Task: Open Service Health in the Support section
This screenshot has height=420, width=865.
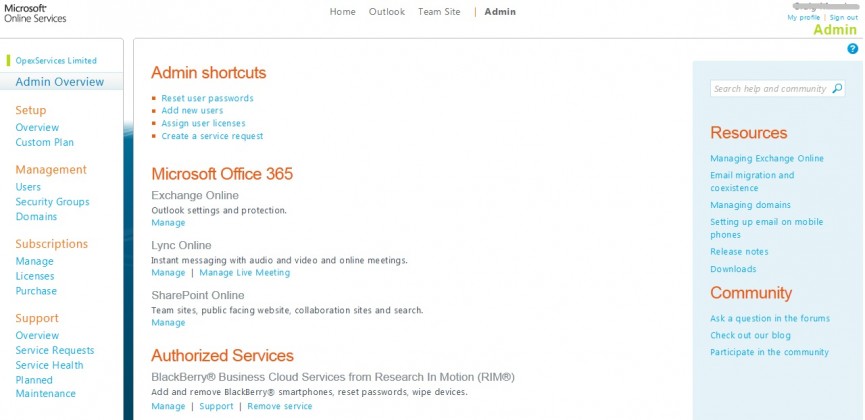Action: (49, 365)
